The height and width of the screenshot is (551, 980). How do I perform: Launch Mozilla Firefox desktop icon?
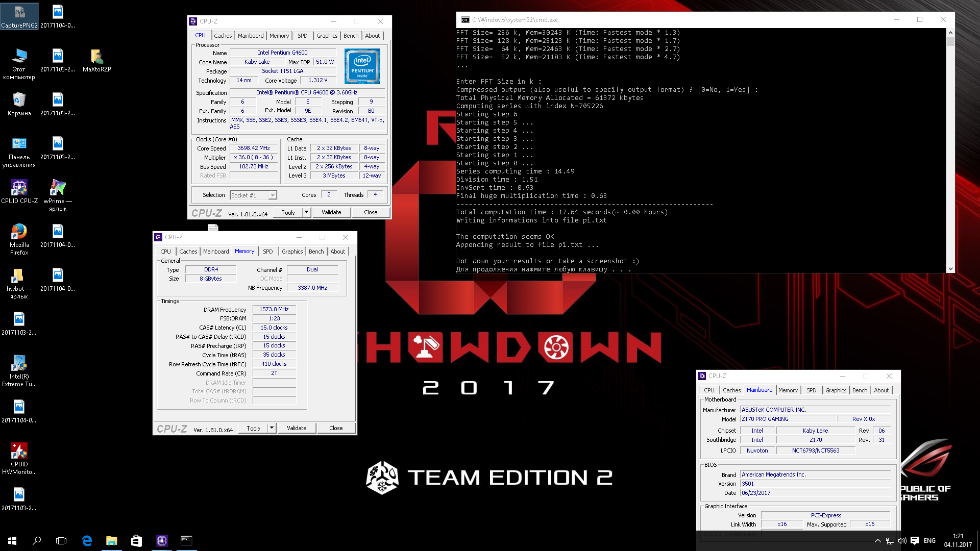click(x=19, y=239)
